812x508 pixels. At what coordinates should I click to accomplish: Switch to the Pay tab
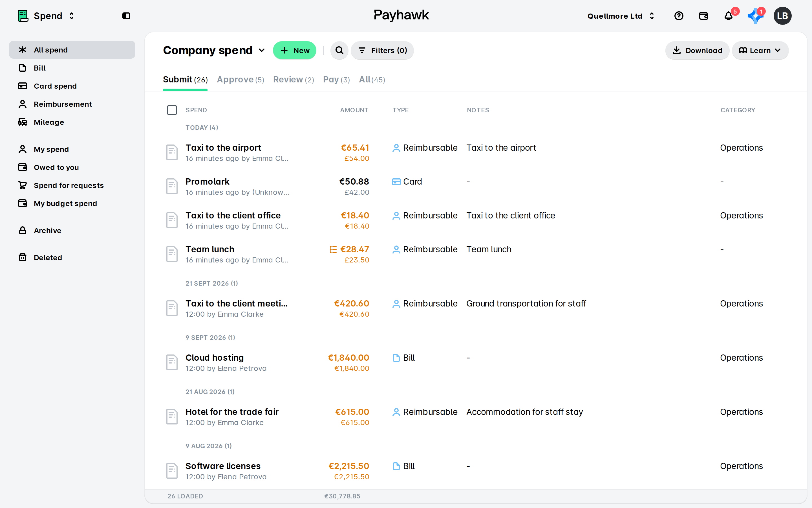(x=337, y=80)
